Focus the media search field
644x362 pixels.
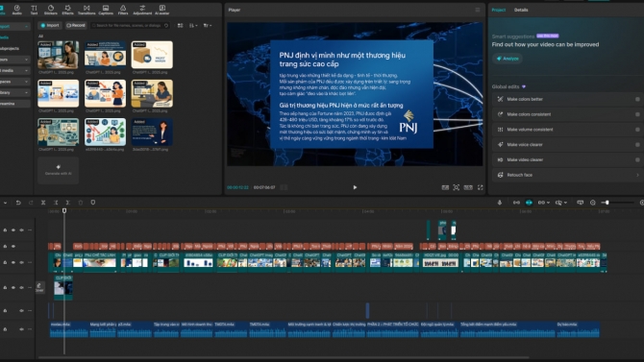click(130, 26)
